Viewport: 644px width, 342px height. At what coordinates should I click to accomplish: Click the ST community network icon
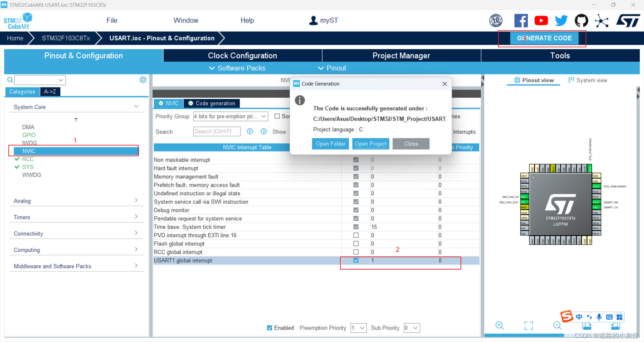[x=601, y=21]
